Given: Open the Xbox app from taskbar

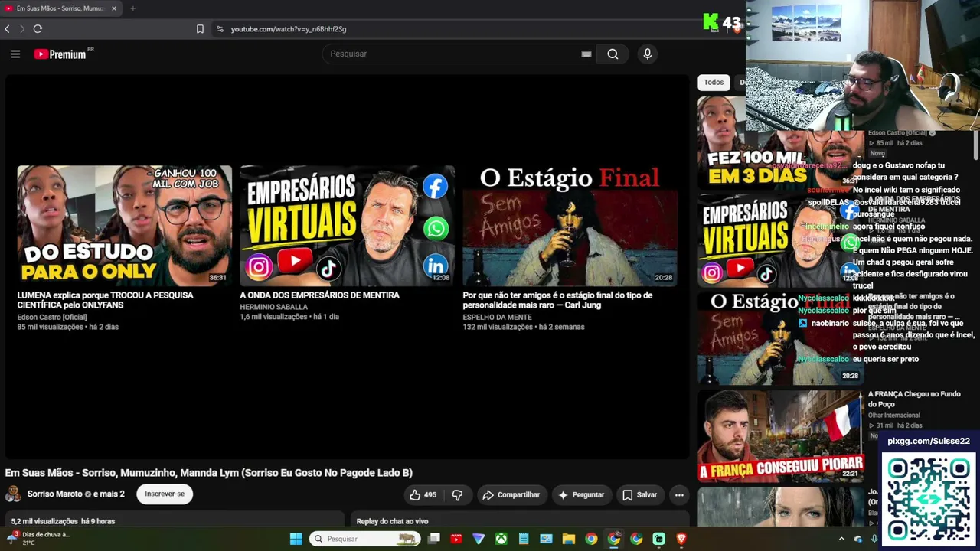Looking at the screenshot, I should (501, 539).
